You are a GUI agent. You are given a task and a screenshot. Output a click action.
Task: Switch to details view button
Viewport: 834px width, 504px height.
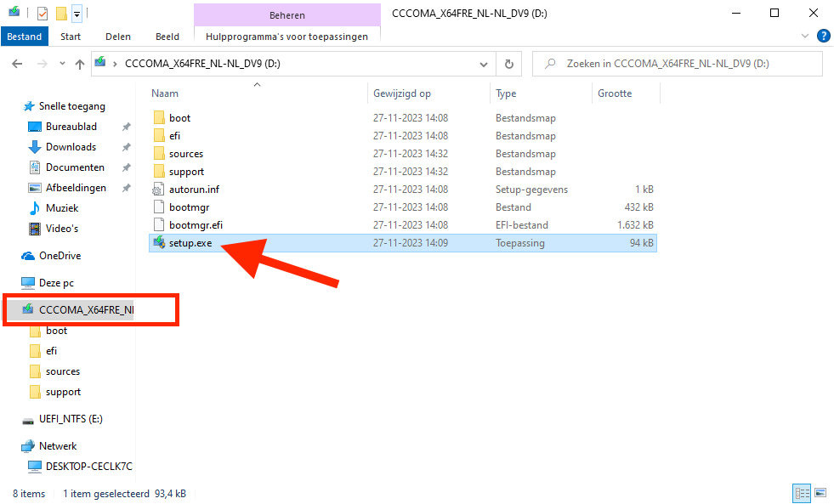tap(801, 493)
